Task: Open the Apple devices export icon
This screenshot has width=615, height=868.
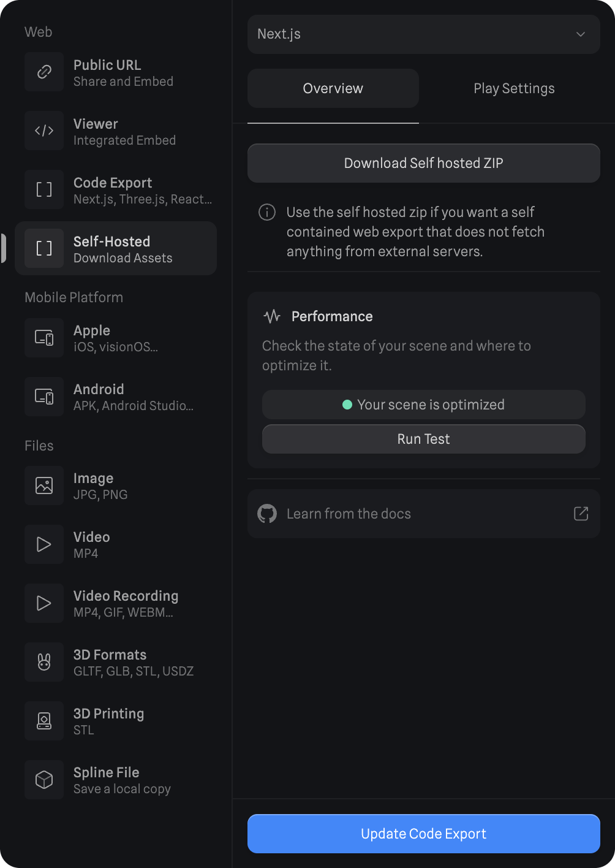Action: point(44,338)
